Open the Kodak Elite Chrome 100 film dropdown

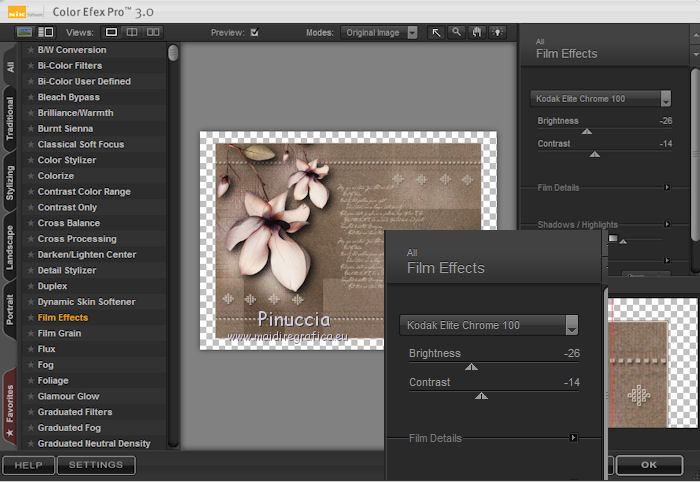(600, 98)
